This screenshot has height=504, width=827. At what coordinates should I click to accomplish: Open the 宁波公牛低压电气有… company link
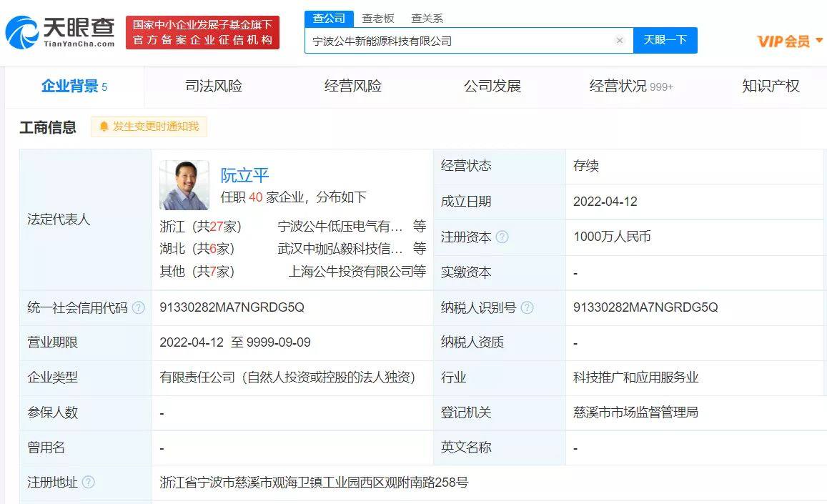(x=340, y=227)
